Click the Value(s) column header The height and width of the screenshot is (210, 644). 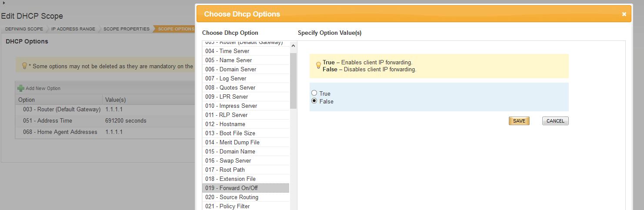(x=149, y=100)
